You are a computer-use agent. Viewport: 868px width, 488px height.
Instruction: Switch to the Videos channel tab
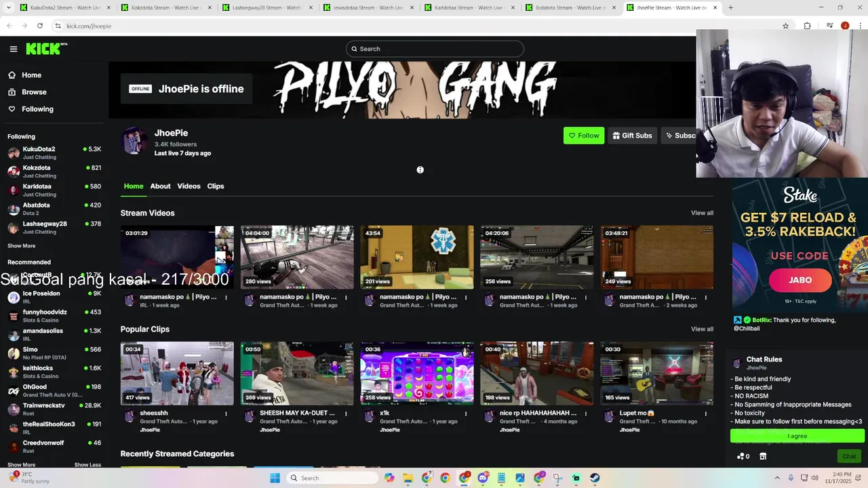point(189,186)
